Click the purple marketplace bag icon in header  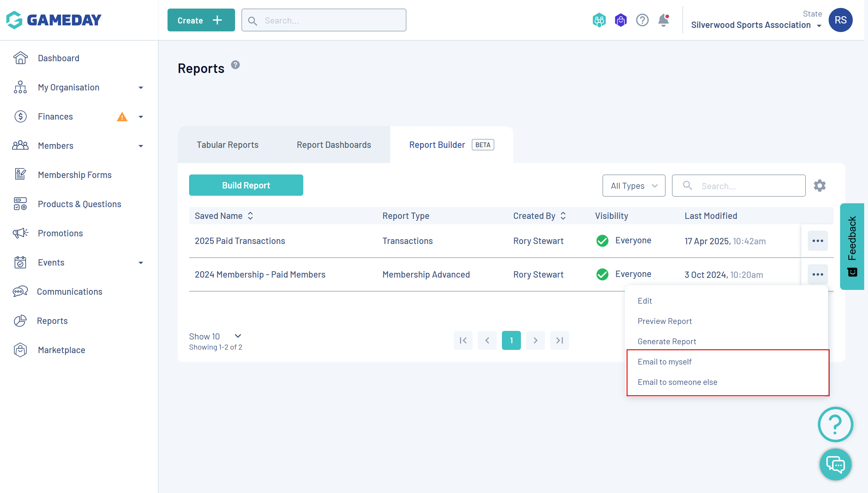tap(621, 20)
